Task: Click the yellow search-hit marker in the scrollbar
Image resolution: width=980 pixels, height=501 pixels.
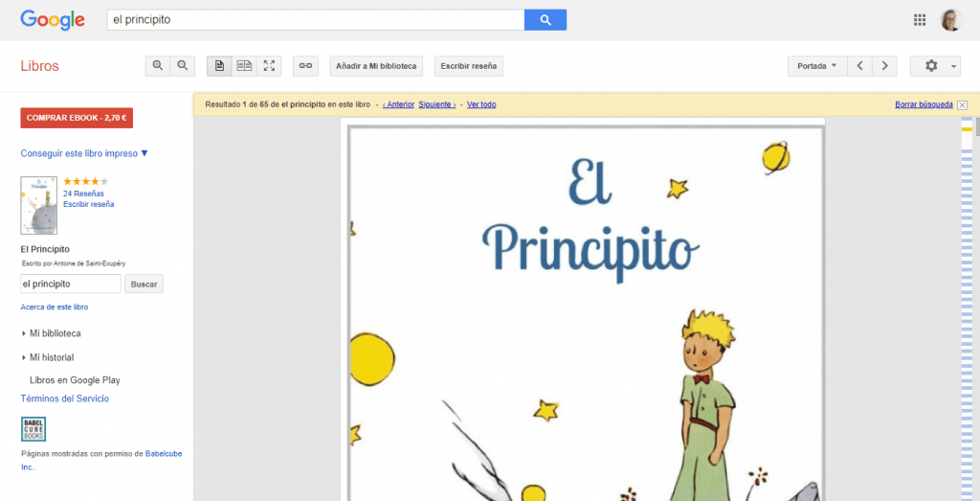Action: [967, 129]
